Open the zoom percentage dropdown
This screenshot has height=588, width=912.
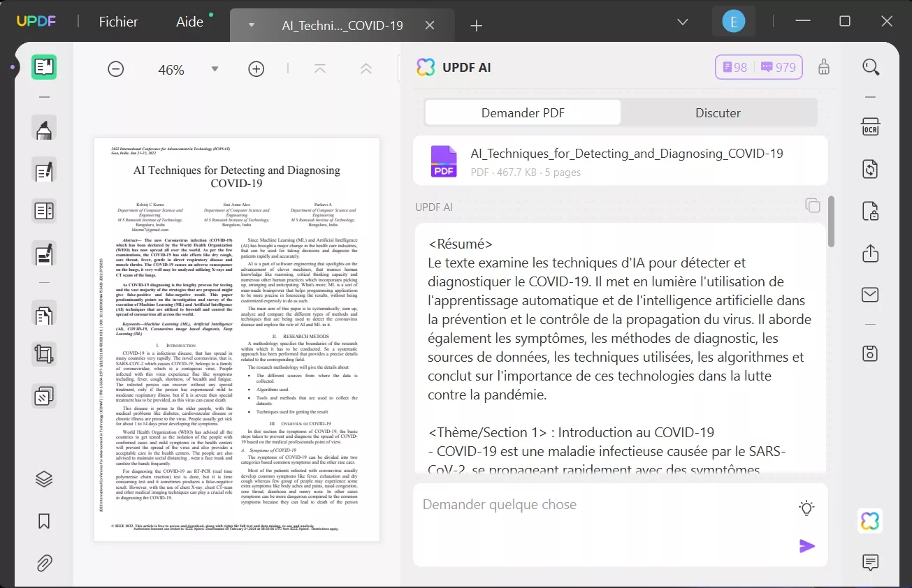(215, 68)
